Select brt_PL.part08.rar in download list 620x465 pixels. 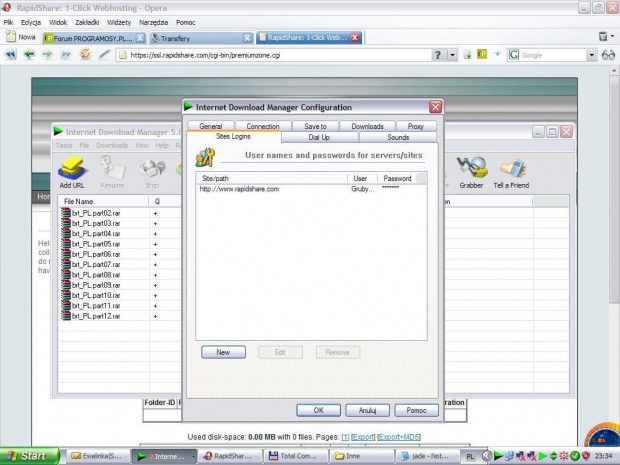coord(91,275)
